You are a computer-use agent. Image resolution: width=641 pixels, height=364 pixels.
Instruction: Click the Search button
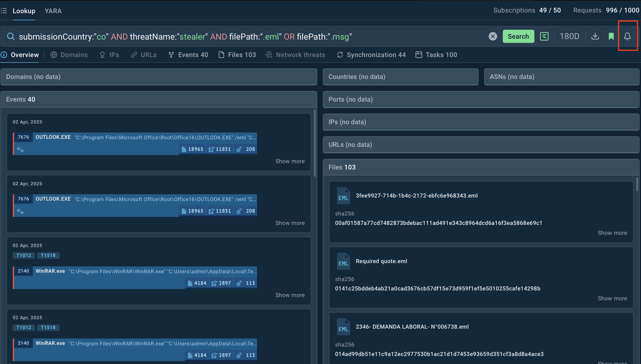click(x=518, y=37)
